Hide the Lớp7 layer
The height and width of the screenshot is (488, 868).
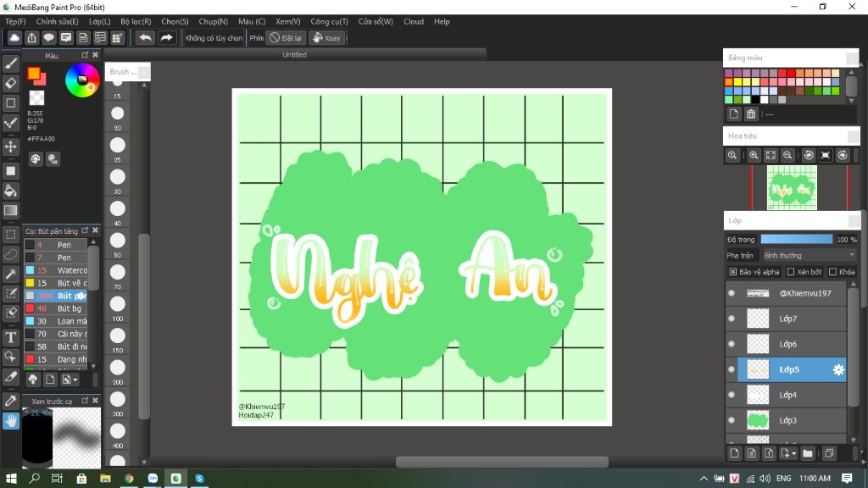(x=732, y=319)
